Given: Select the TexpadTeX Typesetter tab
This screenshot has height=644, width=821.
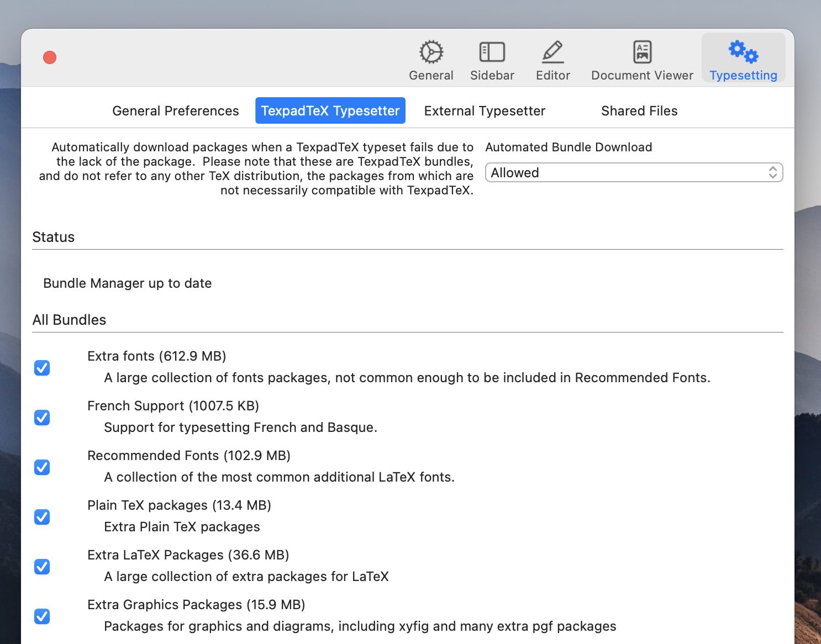Looking at the screenshot, I should coord(330,111).
